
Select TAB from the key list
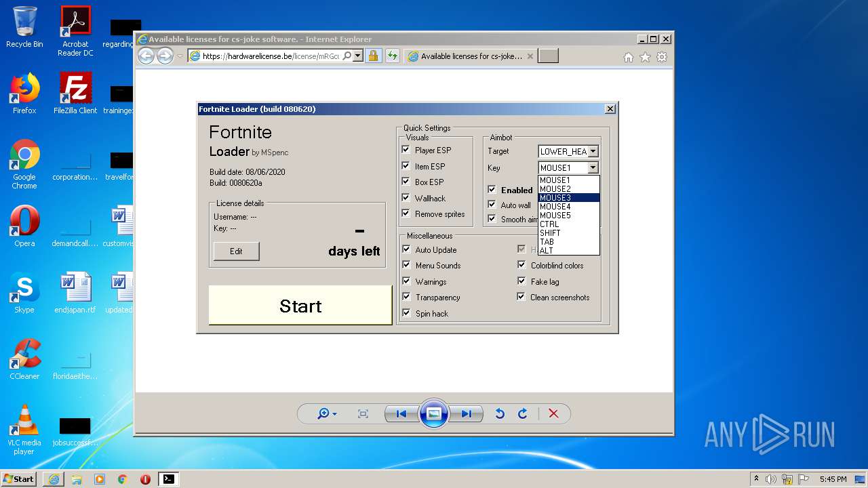(569, 242)
